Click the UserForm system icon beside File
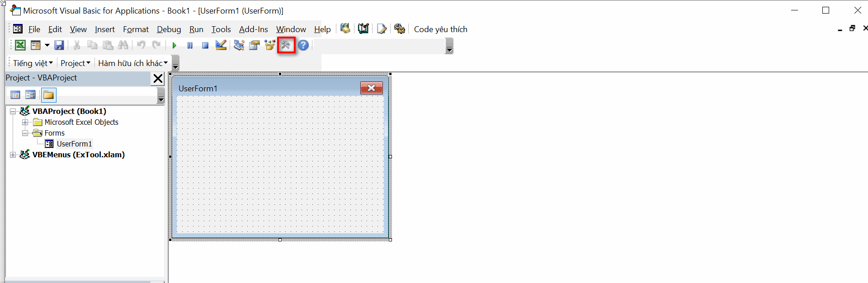 (x=18, y=29)
